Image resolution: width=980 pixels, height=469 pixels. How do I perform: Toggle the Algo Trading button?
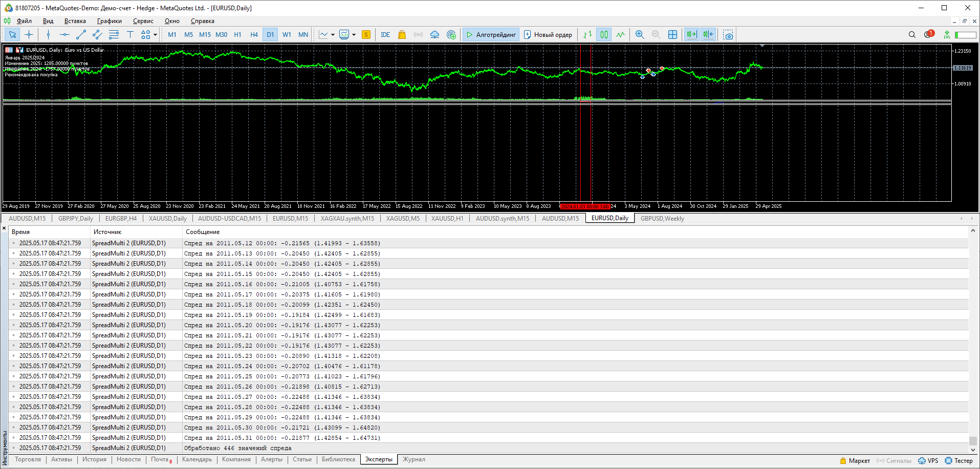point(491,35)
